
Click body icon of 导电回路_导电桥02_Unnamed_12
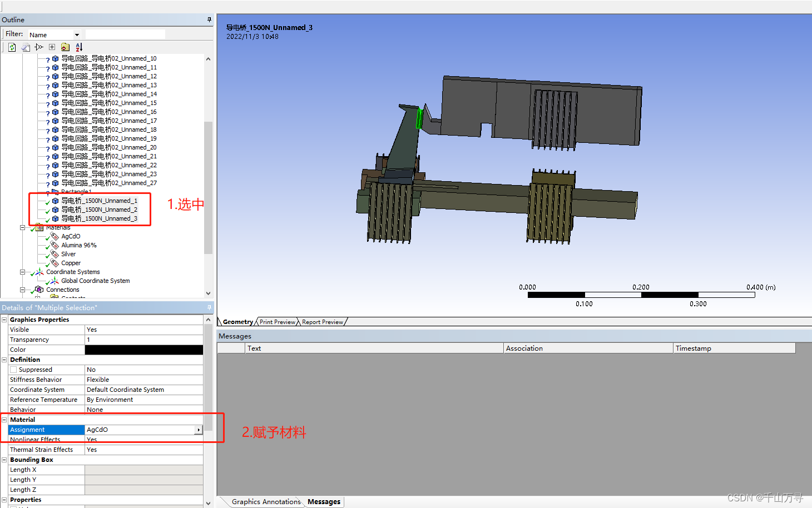[x=55, y=76]
